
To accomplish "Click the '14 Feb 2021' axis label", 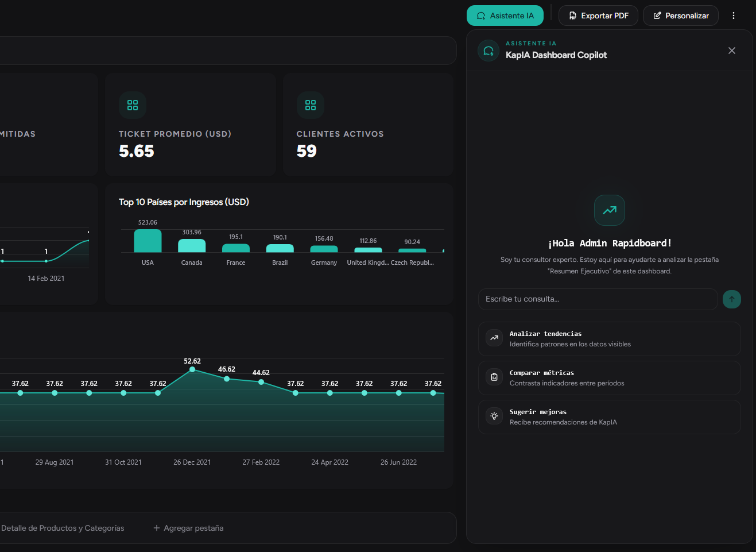I will click(46, 279).
